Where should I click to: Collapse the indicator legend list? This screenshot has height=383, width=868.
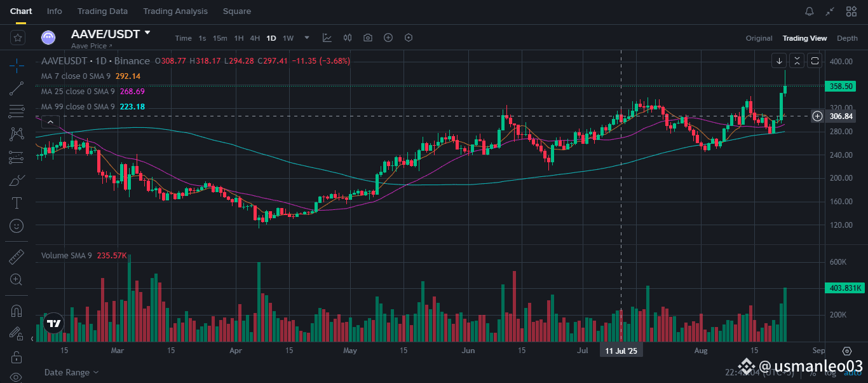(x=50, y=122)
